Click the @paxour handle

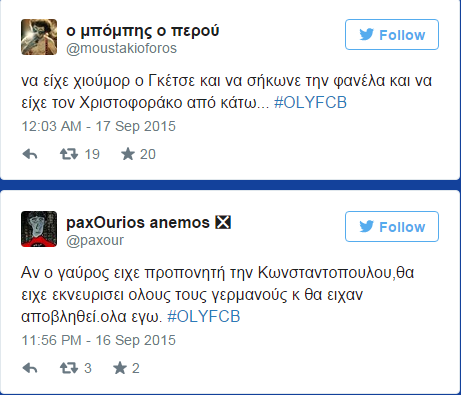pyautogui.click(x=95, y=240)
